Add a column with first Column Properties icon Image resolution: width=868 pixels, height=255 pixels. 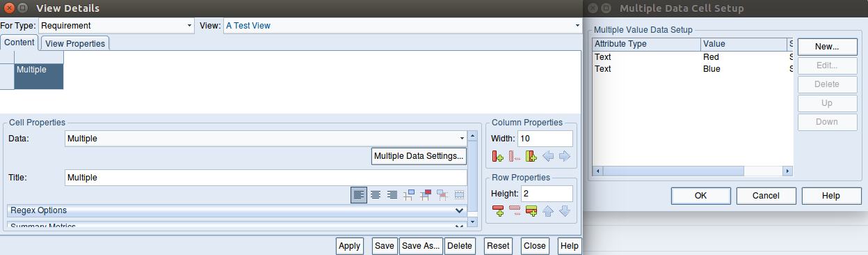coord(498,156)
